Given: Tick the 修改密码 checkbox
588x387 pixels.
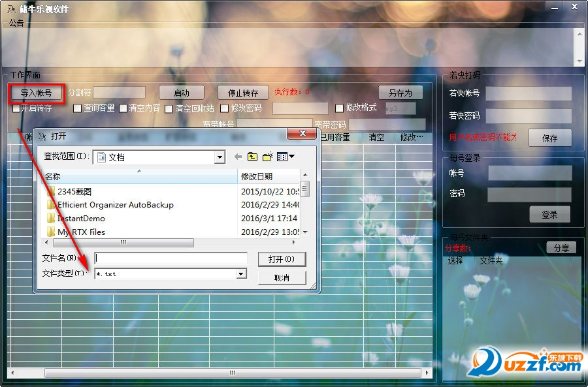Looking at the screenshot, I should coord(224,108).
